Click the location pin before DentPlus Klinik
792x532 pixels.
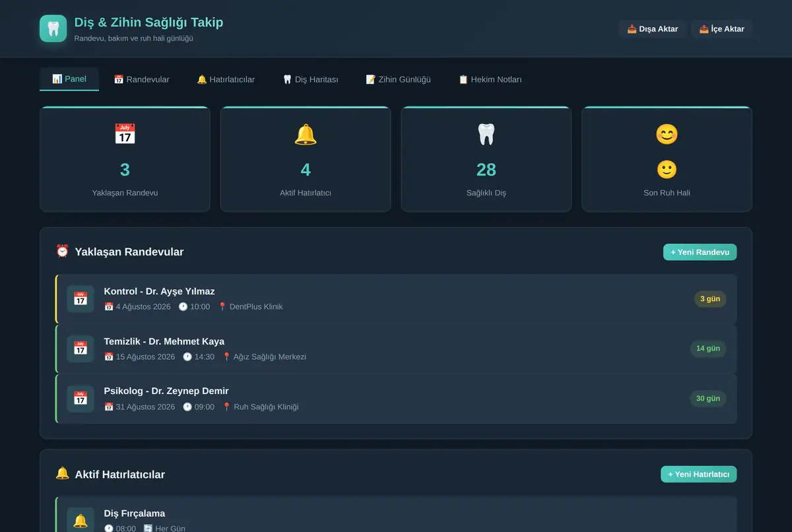point(222,307)
